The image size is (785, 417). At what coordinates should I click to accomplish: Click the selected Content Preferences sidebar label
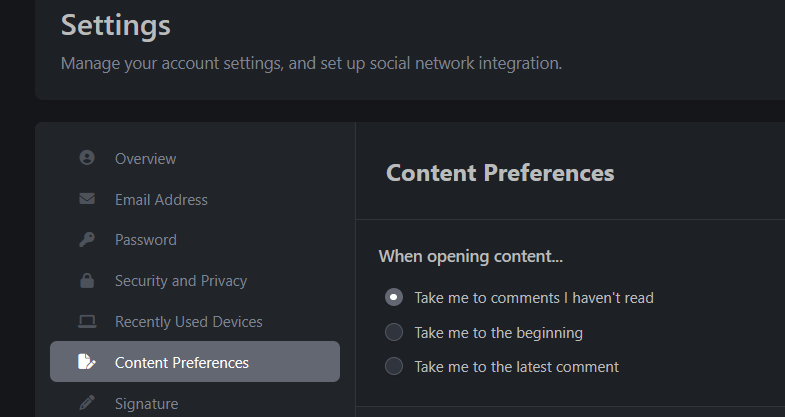pos(181,362)
